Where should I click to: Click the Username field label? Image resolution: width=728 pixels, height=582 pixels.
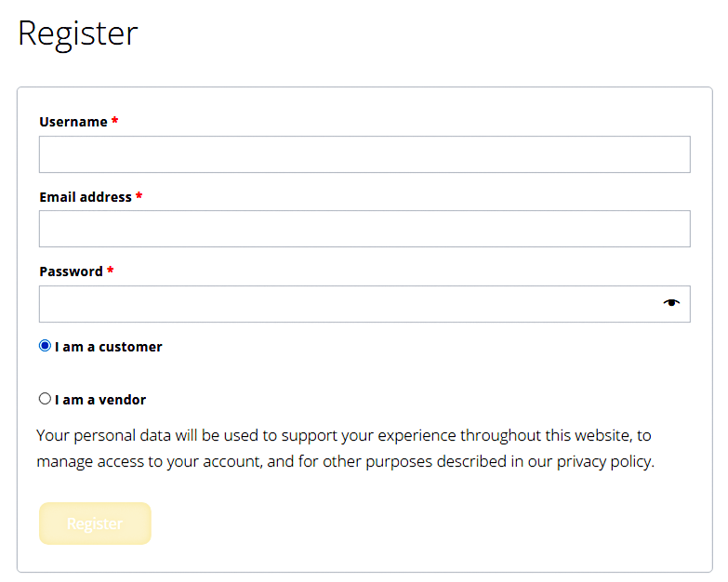tap(73, 122)
